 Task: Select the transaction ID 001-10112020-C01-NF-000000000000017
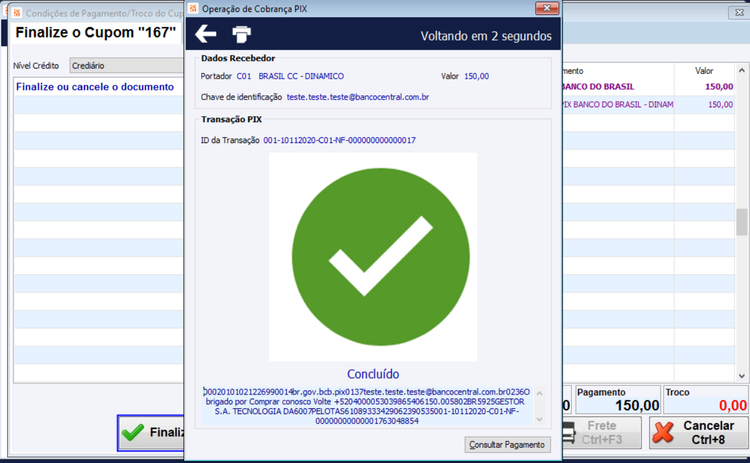[339, 140]
